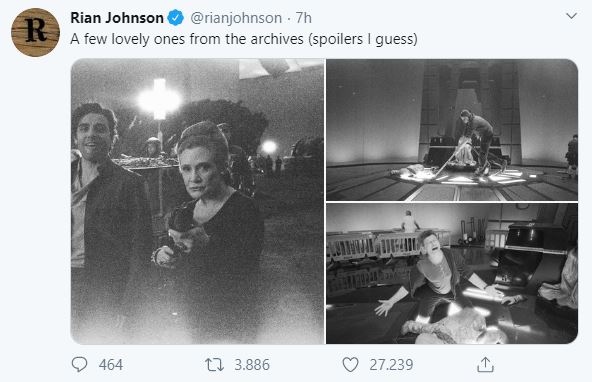Open the bottom-right photo of the man kneeling

452,273
